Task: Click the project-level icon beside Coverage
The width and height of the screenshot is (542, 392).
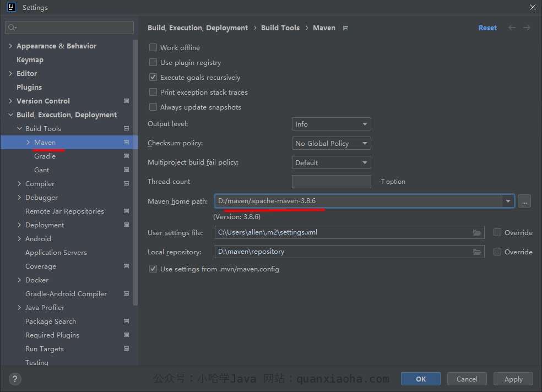Action: pos(127,266)
